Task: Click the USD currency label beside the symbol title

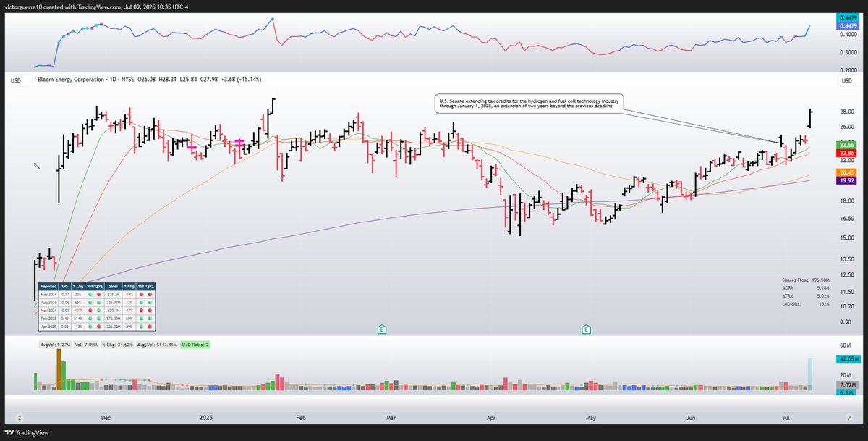Action: pyautogui.click(x=16, y=80)
